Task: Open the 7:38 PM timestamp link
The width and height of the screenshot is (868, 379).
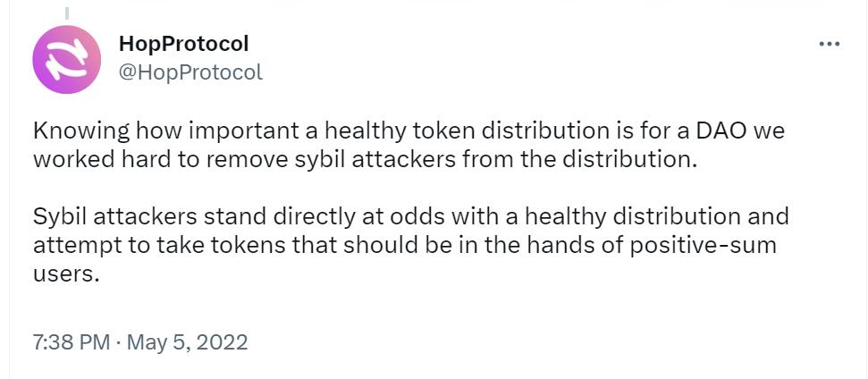Action: click(71, 341)
